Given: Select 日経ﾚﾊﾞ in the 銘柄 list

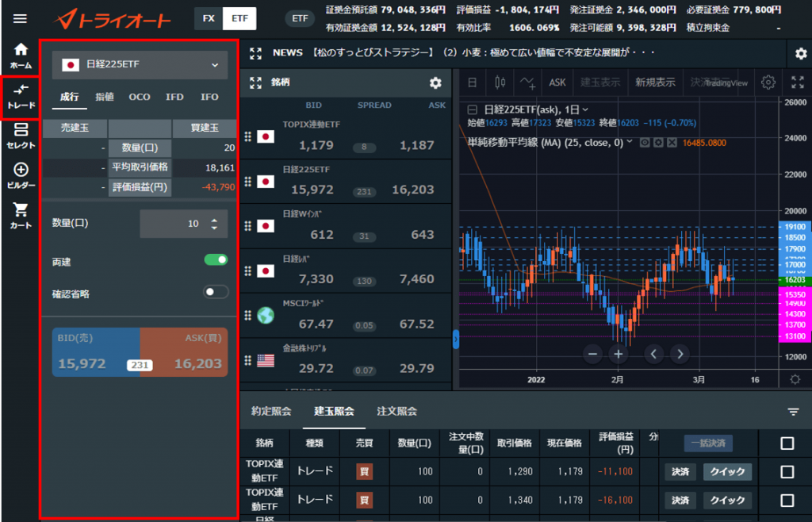Looking at the screenshot, I should pyautogui.click(x=346, y=271).
